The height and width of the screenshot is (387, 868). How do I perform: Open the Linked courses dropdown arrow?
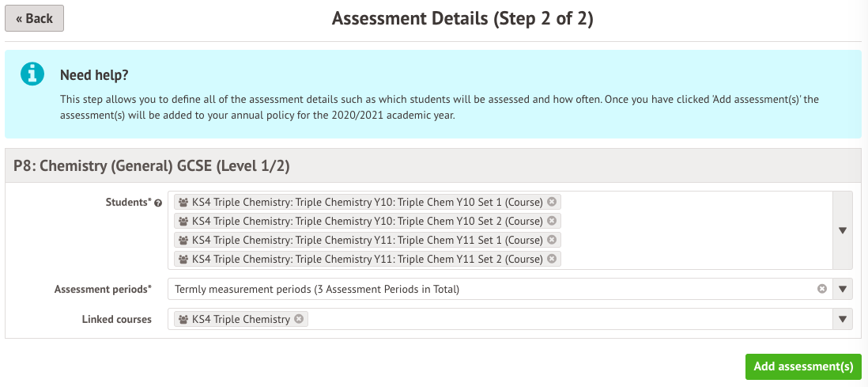[x=843, y=319]
